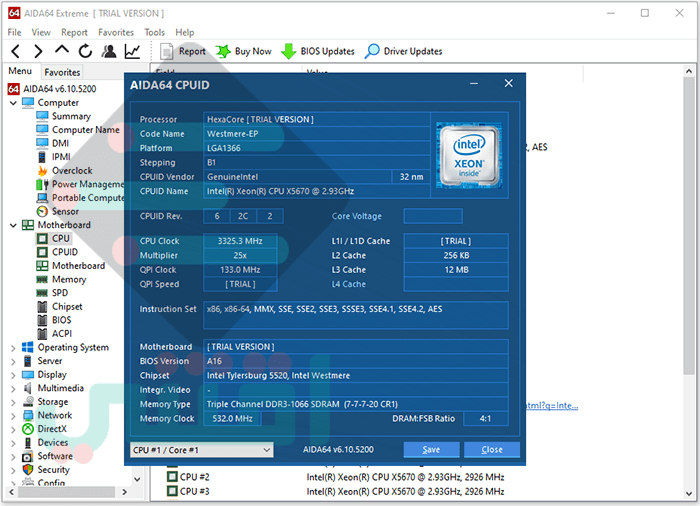The height and width of the screenshot is (506, 700).
Task: Collapse the Motherboard tree node
Action: (x=13, y=225)
